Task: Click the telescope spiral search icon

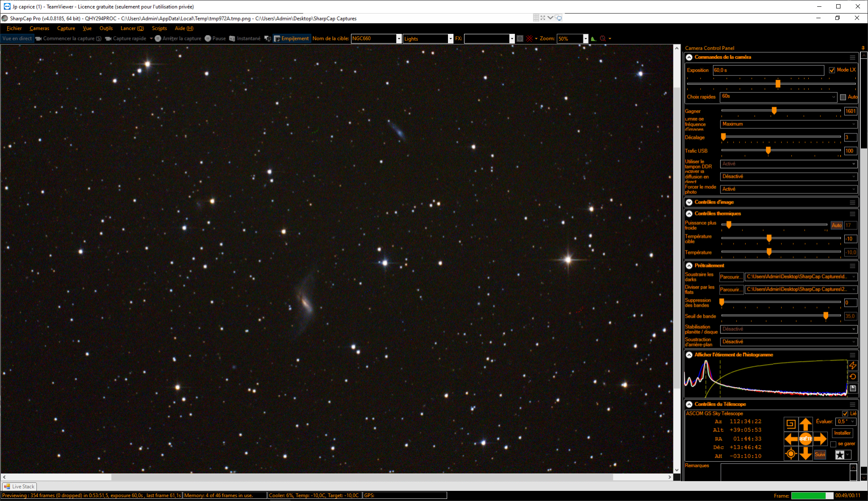Action: click(791, 424)
